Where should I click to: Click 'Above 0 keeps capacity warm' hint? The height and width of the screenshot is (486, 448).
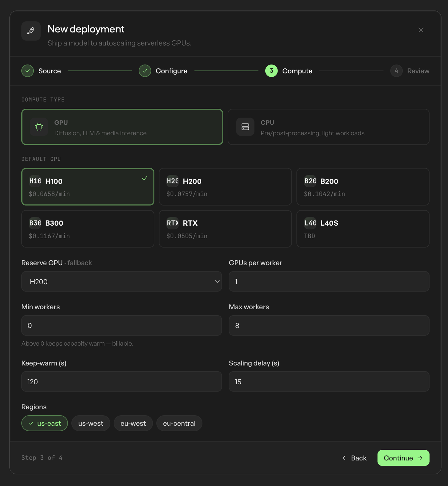77,343
